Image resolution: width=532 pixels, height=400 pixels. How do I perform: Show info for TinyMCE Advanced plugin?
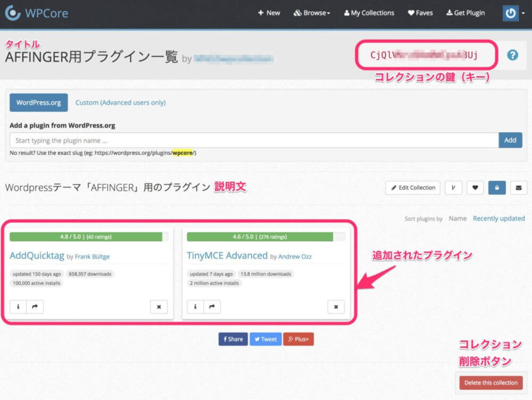click(195, 307)
